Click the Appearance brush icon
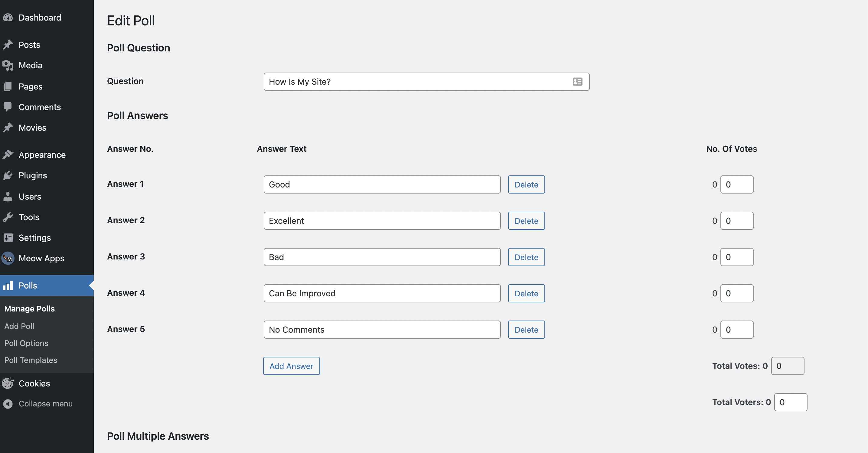Viewport: 868px width, 453px height. (8, 155)
